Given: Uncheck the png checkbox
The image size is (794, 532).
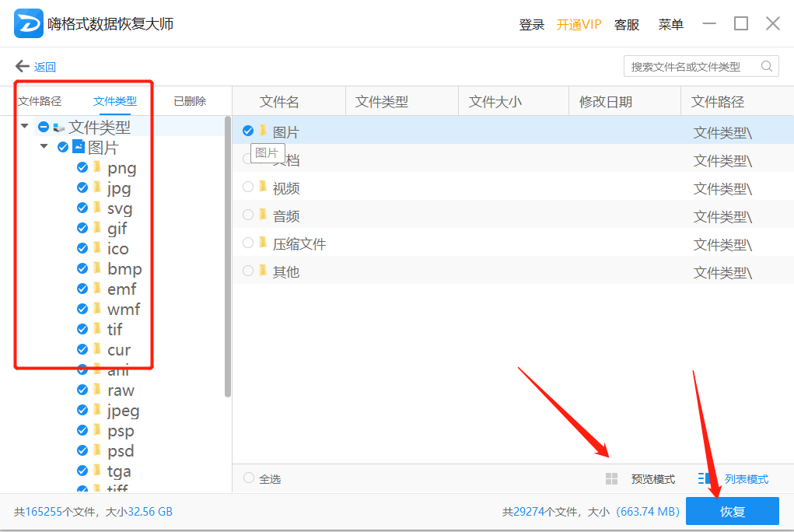Looking at the screenshot, I should (x=82, y=167).
